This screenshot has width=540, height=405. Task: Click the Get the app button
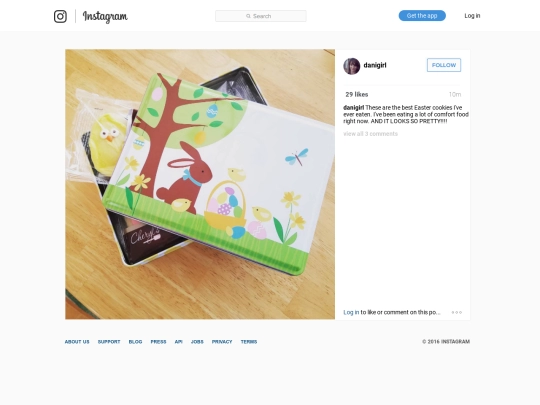click(x=422, y=15)
